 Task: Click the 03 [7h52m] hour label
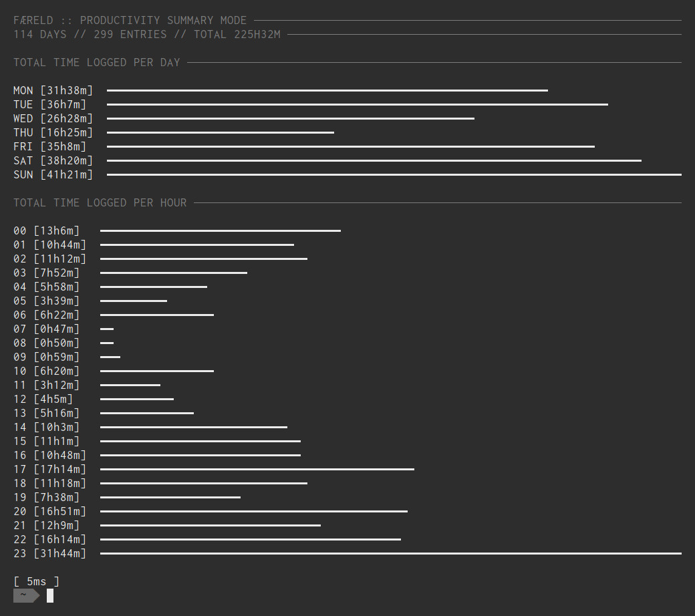point(47,273)
